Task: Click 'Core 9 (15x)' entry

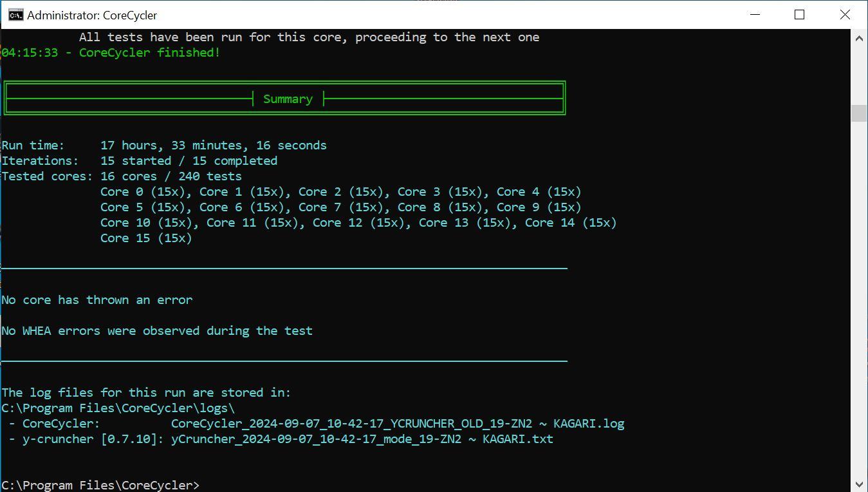Action: coord(539,207)
